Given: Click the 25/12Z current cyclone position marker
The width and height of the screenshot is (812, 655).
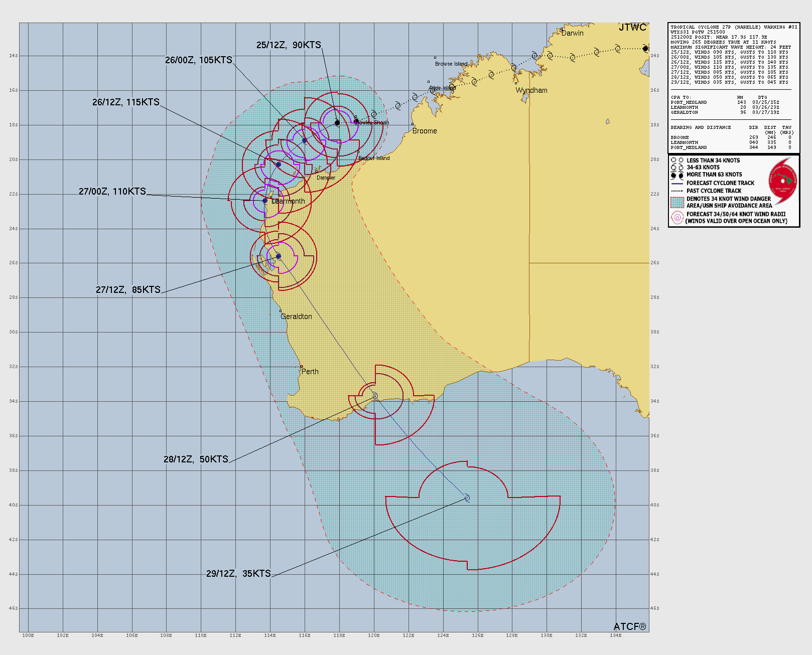Looking at the screenshot, I should (337, 123).
